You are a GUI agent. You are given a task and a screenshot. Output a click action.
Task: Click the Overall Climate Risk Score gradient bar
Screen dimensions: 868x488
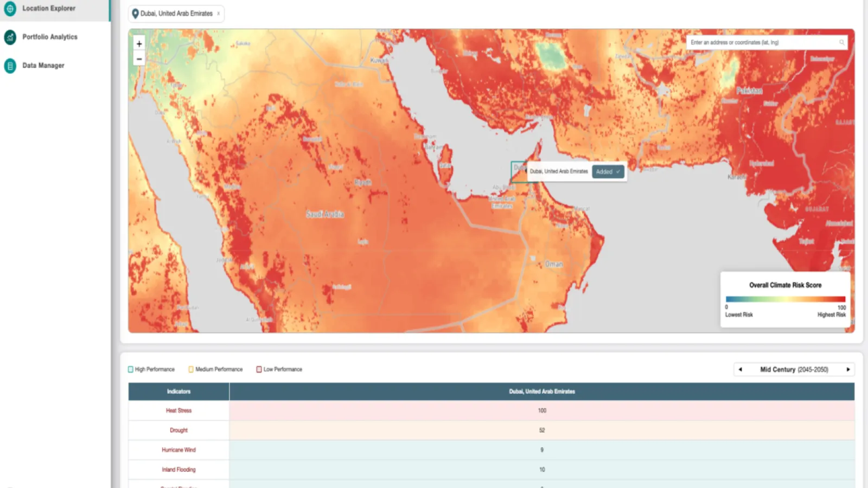[786, 299]
